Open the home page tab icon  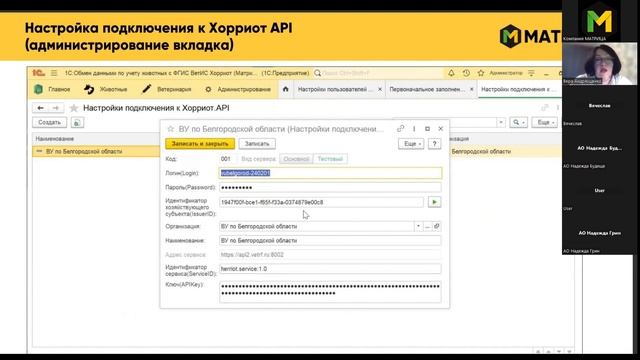click(285, 89)
